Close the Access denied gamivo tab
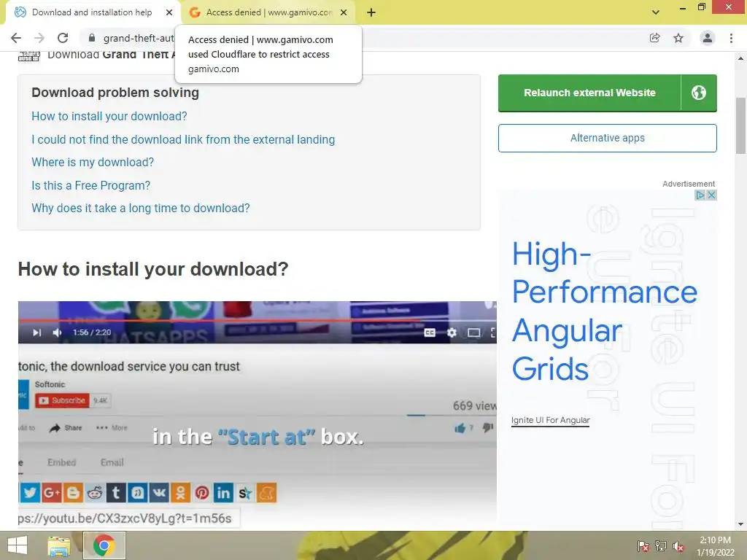 click(x=344, y=12)
